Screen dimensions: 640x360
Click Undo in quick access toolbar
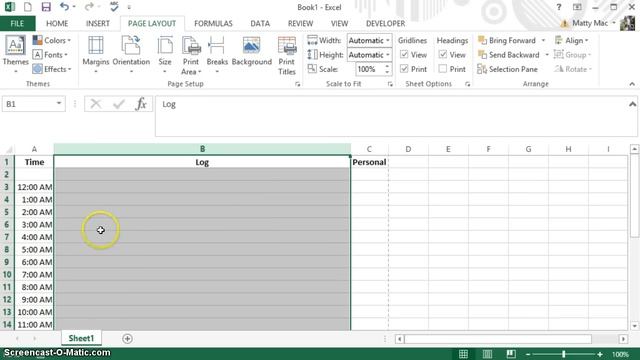coord(64,7)
